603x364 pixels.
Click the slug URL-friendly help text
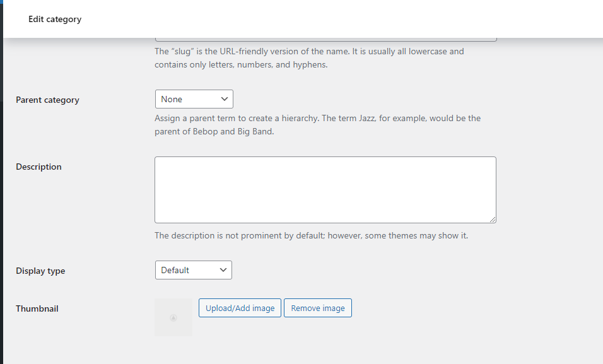[x=309, y=57]
